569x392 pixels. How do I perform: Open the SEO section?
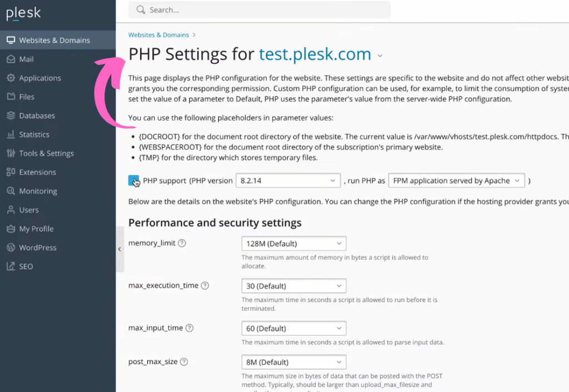click(x=58, y=266)
